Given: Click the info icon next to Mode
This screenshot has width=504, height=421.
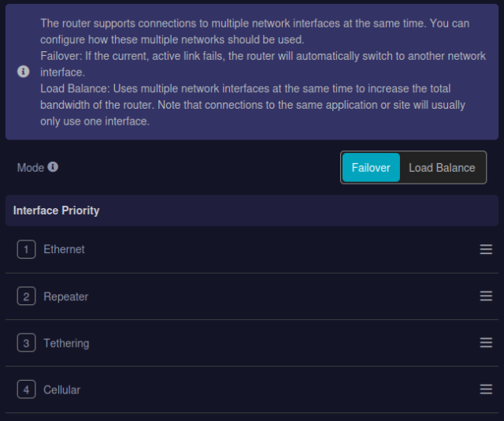Looking at the screenshot, I should (x=53, y=166).
